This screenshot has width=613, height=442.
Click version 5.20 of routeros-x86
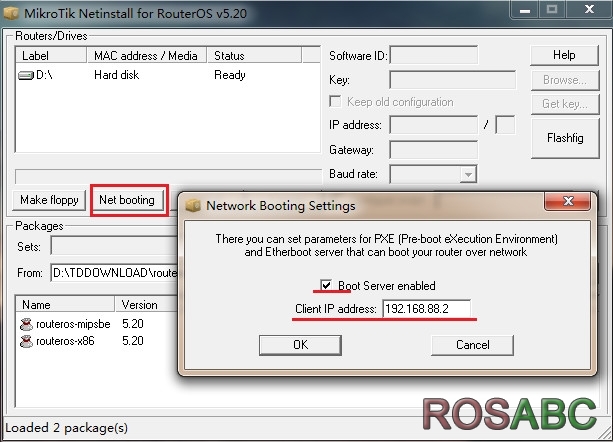pos(133,341)
